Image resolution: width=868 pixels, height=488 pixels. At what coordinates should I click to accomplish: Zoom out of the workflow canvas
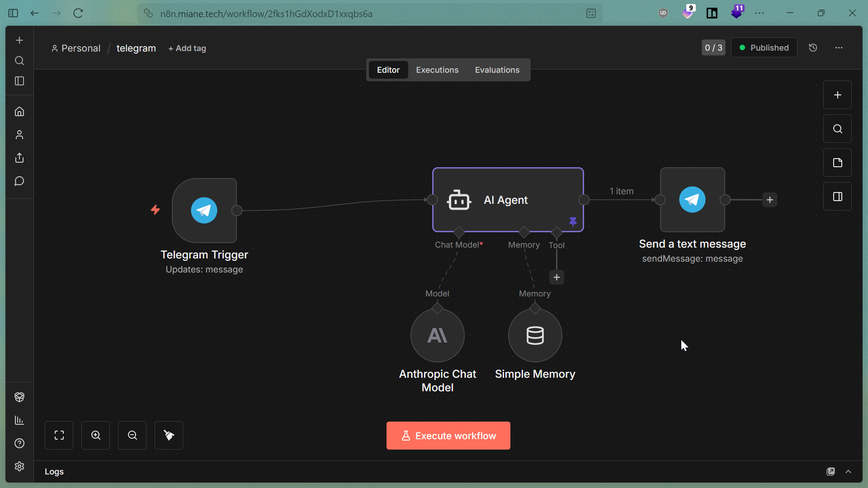click(132, 435)
